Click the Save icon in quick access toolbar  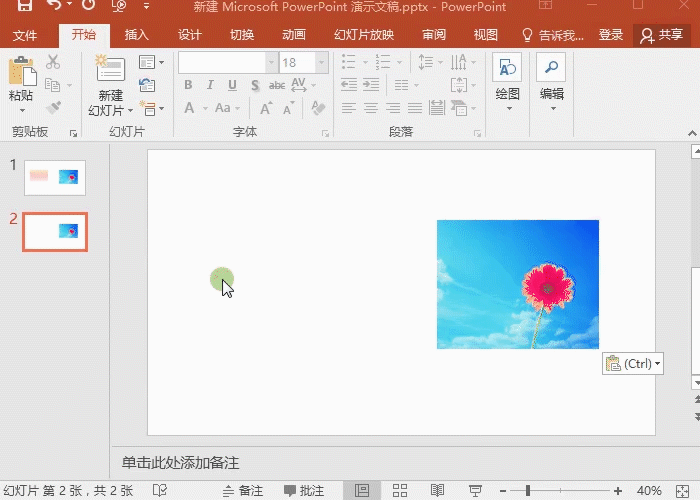click(25, 6)
